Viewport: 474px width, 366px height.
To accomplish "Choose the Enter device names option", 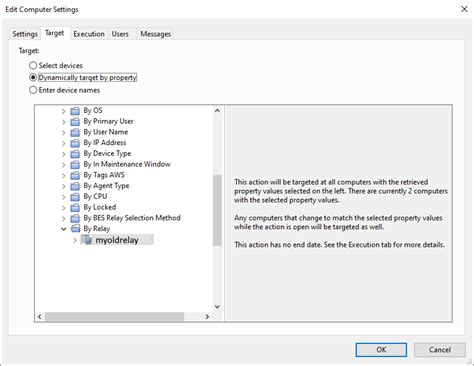I will [33, 90].
